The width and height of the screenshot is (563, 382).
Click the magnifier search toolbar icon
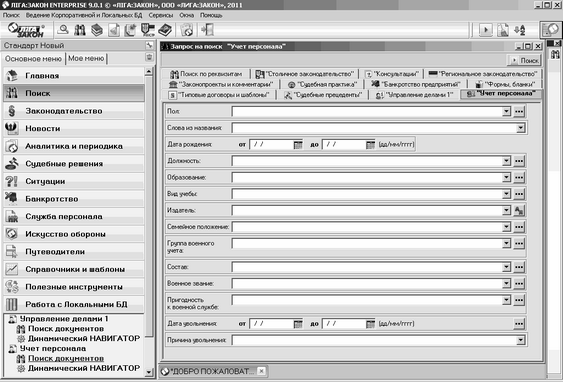click(x=63, y=30)
